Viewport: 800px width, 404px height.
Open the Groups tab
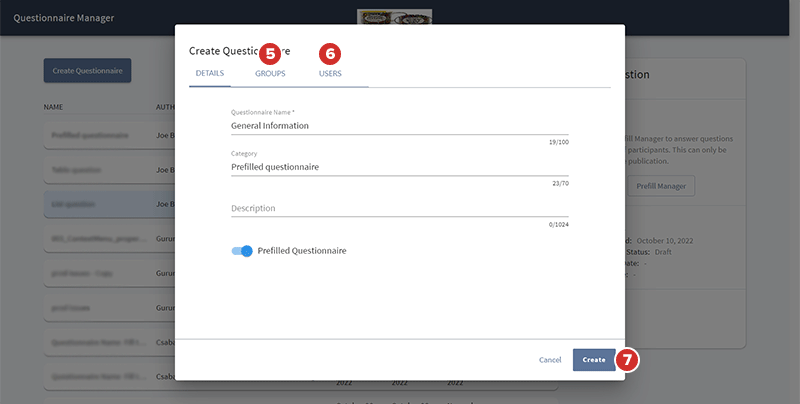270,74
